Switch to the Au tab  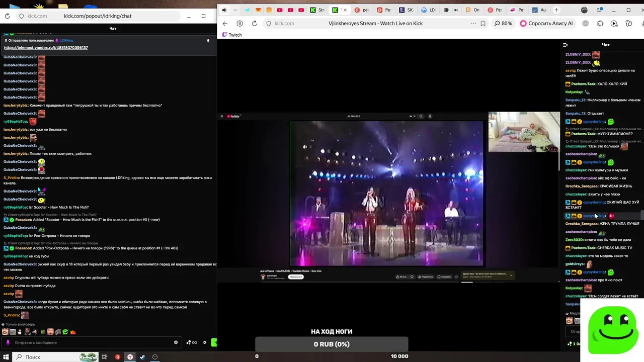(539, 10)
